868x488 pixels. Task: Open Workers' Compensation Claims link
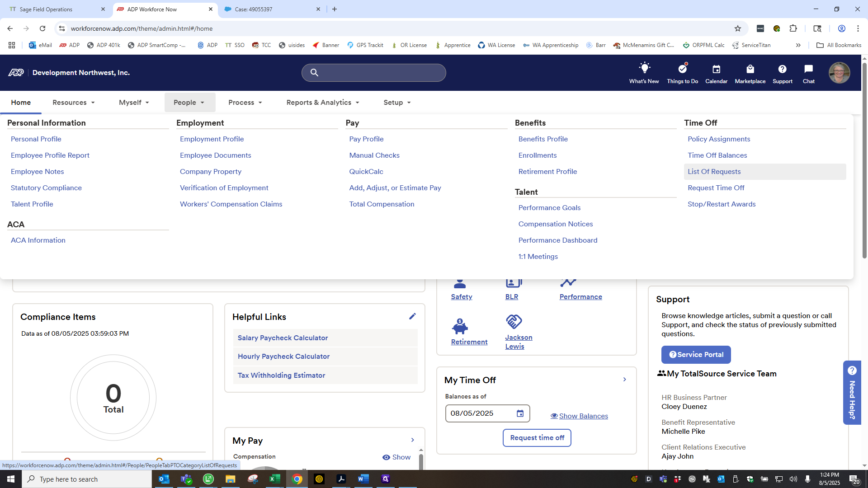coord(231,204)
